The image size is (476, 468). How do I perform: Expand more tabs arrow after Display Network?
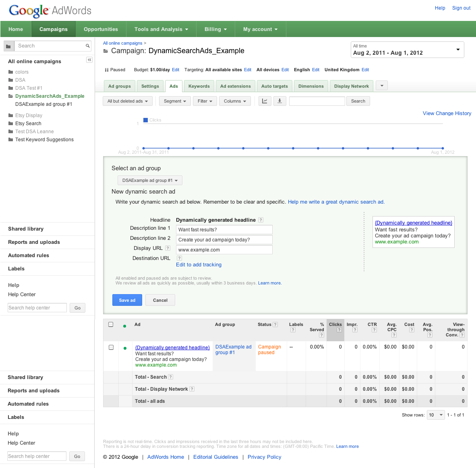point(382,86)
